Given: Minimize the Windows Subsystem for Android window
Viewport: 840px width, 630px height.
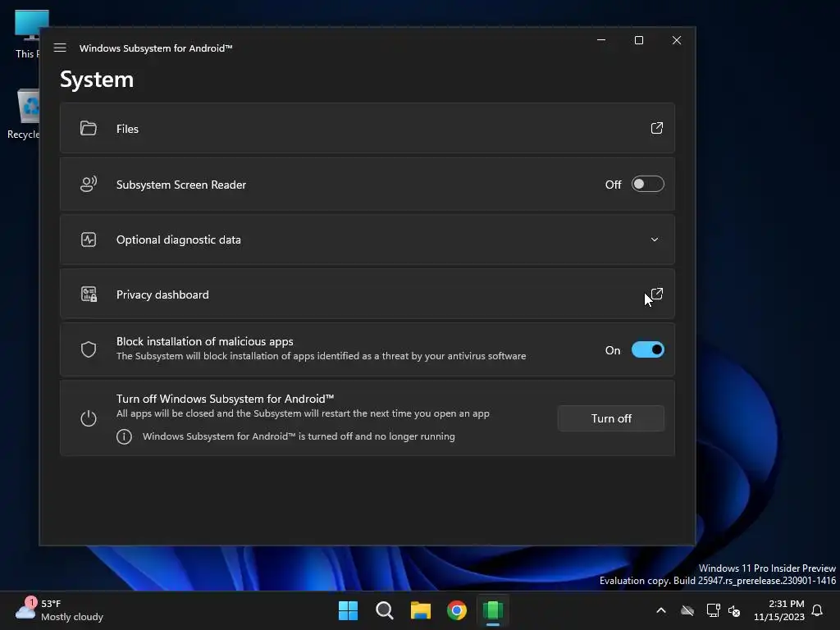Looking at the screenshot, I should [601, 40].
